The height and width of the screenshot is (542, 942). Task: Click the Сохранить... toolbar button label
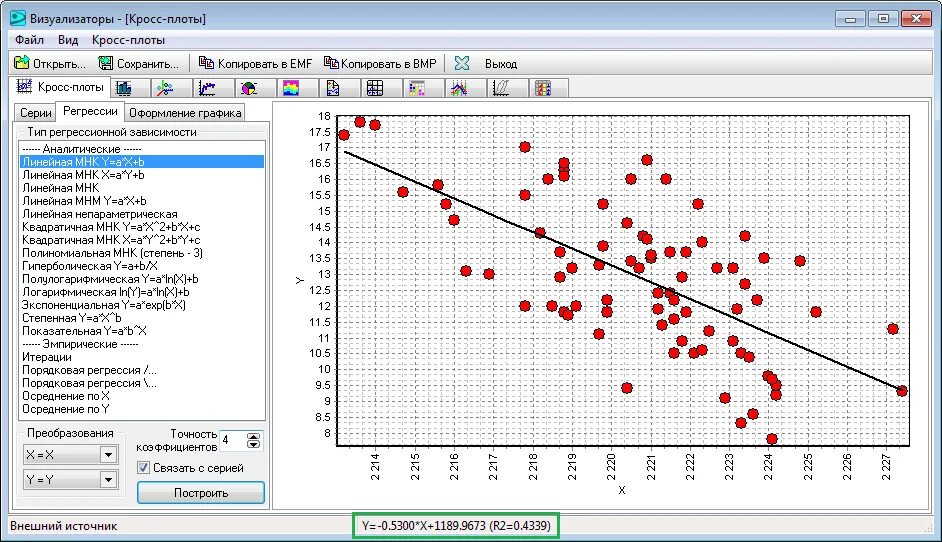148,64
